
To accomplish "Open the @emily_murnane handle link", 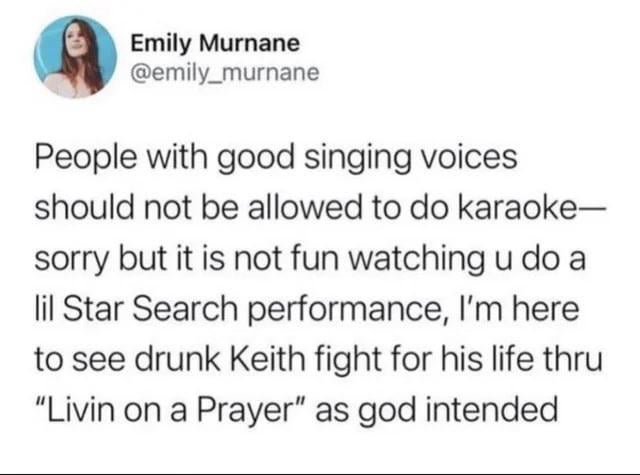I will [x=224, y=72].
